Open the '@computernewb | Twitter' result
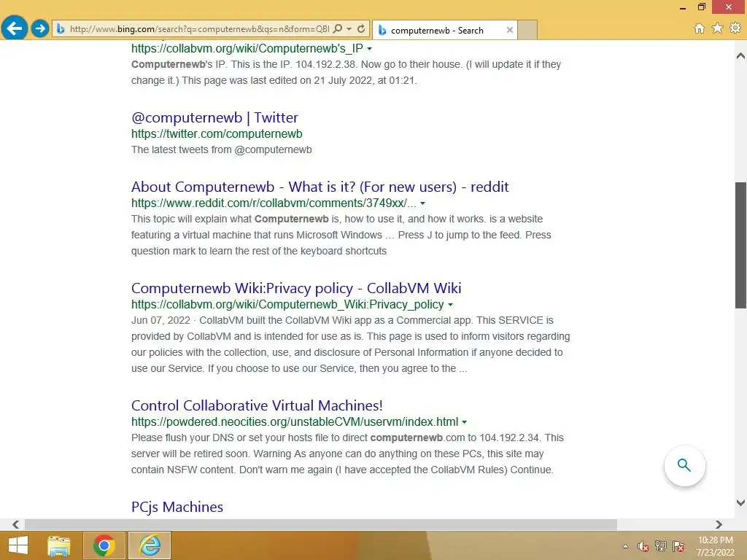The image size is (747, 560). click(214, 117)
